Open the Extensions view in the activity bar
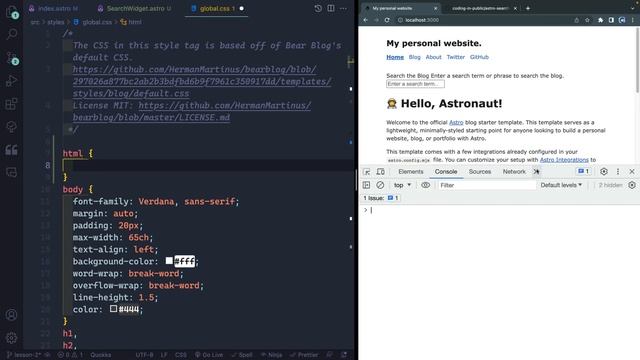The width and height of the screenshot is (640, 360). click(12, 104)
